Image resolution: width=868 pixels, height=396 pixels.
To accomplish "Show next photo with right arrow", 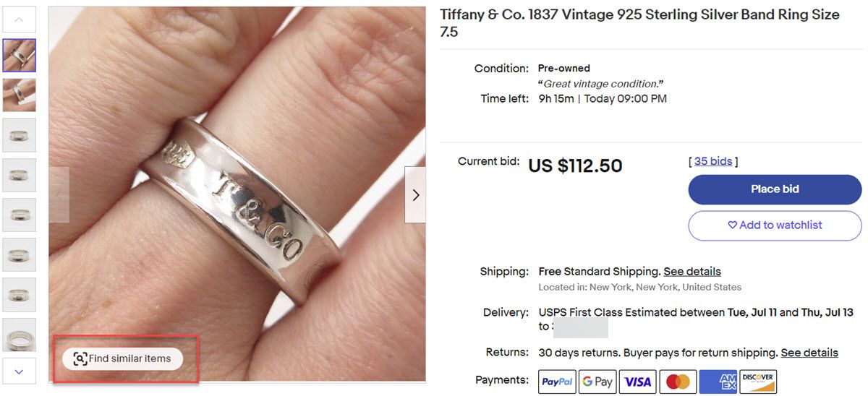I will 415,195.
